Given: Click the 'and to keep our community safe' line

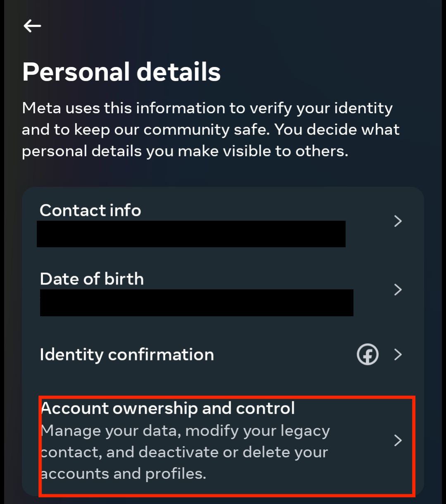Looking at the screenshot, I should point(210,130).
